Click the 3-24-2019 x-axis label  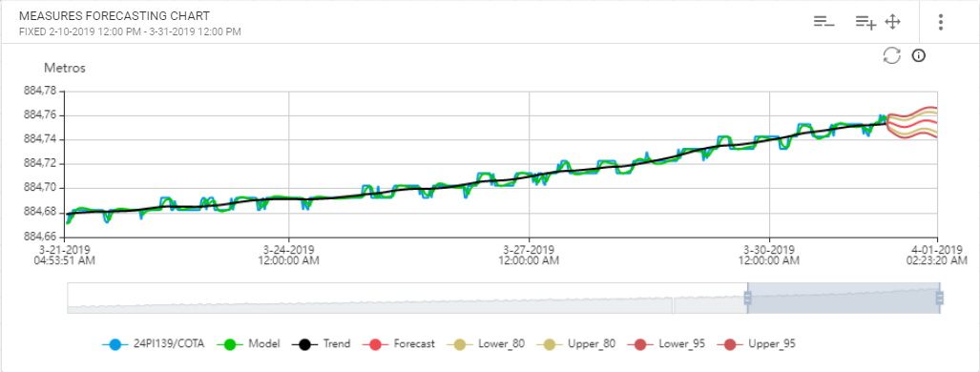tap(289, 255)
